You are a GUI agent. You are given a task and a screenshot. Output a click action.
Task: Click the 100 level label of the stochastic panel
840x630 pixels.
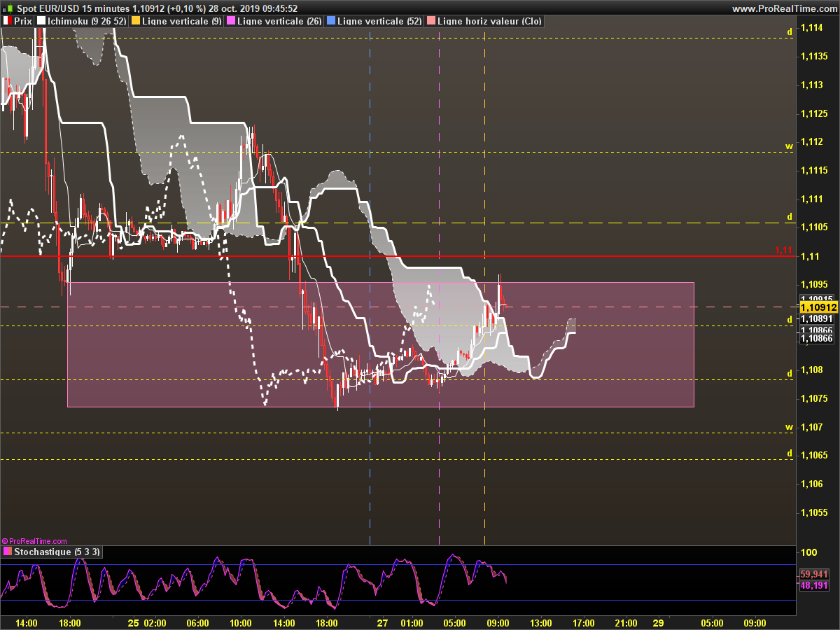pyautogui.click(x=808, y=552)
